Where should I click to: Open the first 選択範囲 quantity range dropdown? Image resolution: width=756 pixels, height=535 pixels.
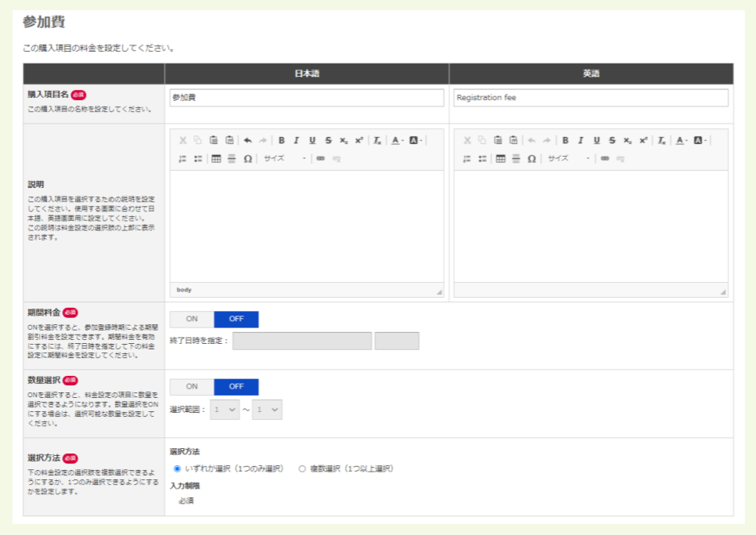pos(224,409)
